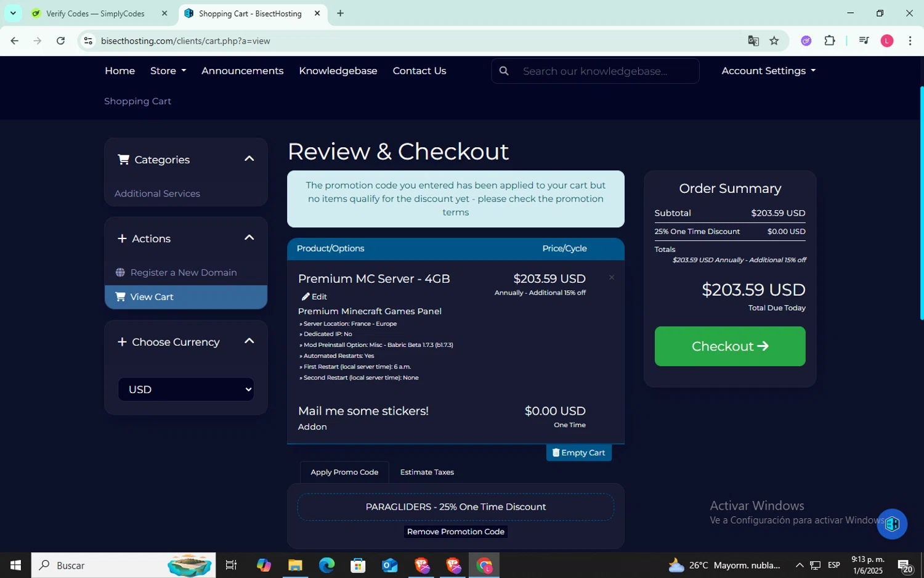
Task: Open the tab search dropdown arrow
Action: point(12,13)
